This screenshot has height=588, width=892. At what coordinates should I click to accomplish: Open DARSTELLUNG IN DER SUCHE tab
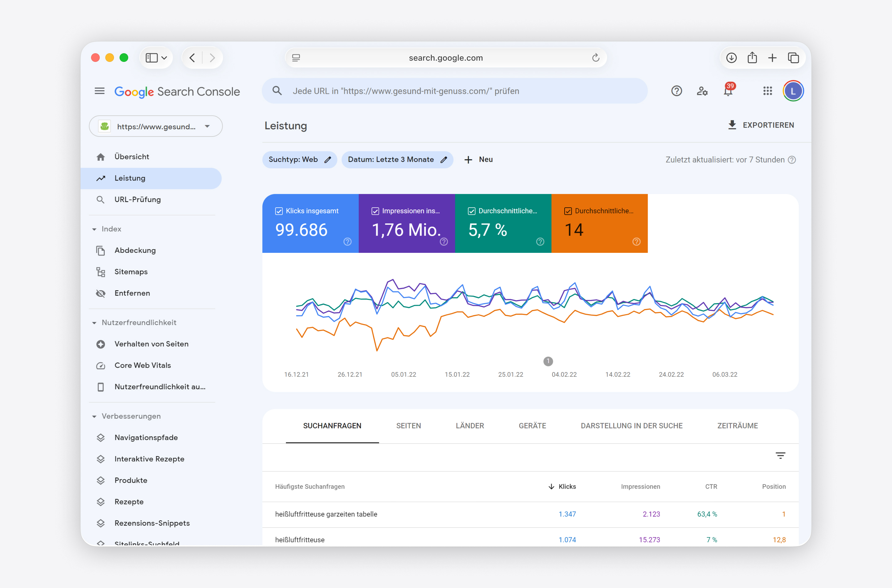point(632,426)
